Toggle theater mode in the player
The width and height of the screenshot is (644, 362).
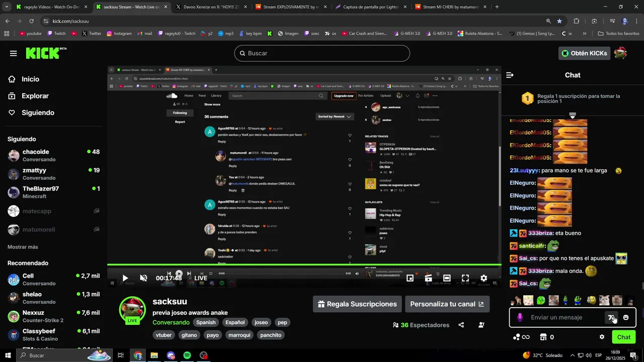point(447,278)
